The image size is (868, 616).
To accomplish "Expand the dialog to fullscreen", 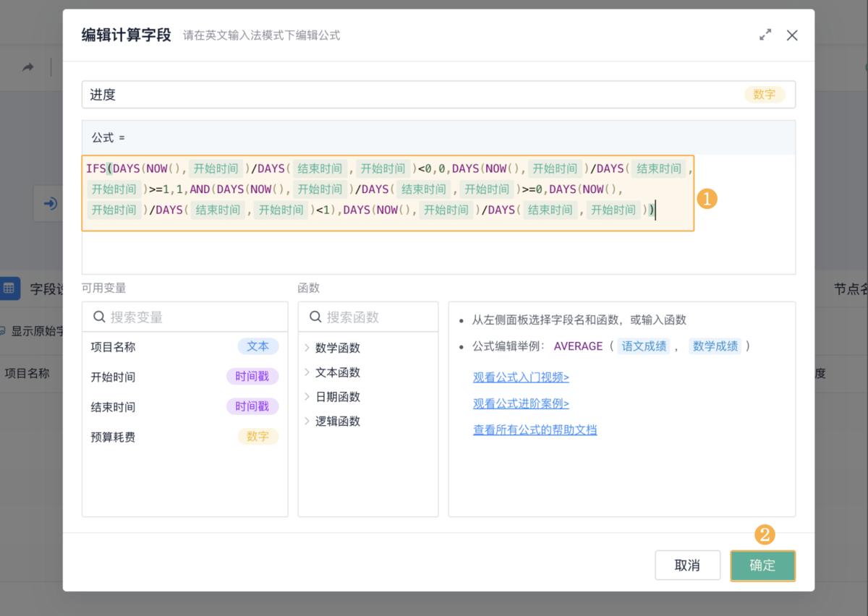I will click(x=765, y=35).
